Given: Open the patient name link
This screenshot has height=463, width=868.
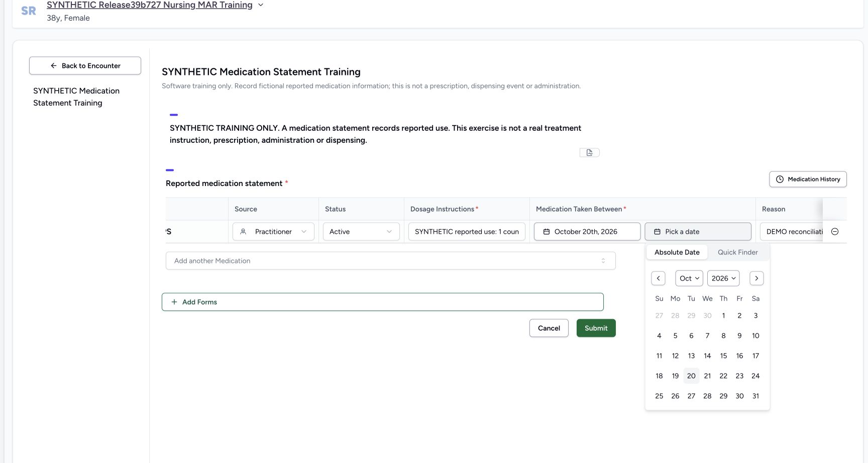Looking at the screenshot, I should (x=150, y=5).
